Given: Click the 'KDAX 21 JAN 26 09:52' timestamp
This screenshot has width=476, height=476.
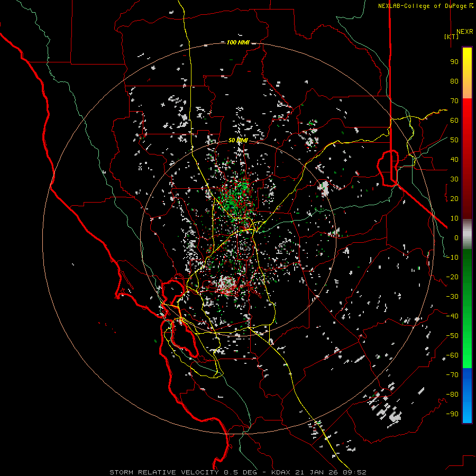Looking at the screenshot, I should (319, 472).
